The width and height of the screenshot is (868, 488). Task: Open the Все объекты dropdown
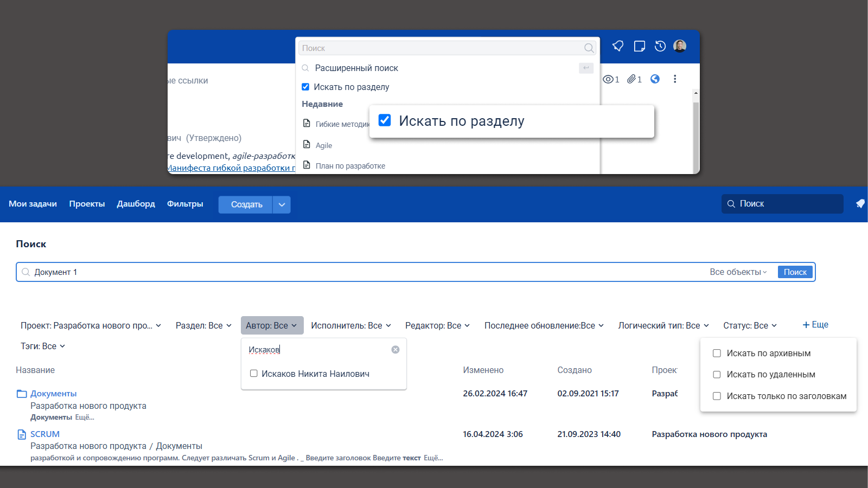pyautogui.click(x=738, y=272)
